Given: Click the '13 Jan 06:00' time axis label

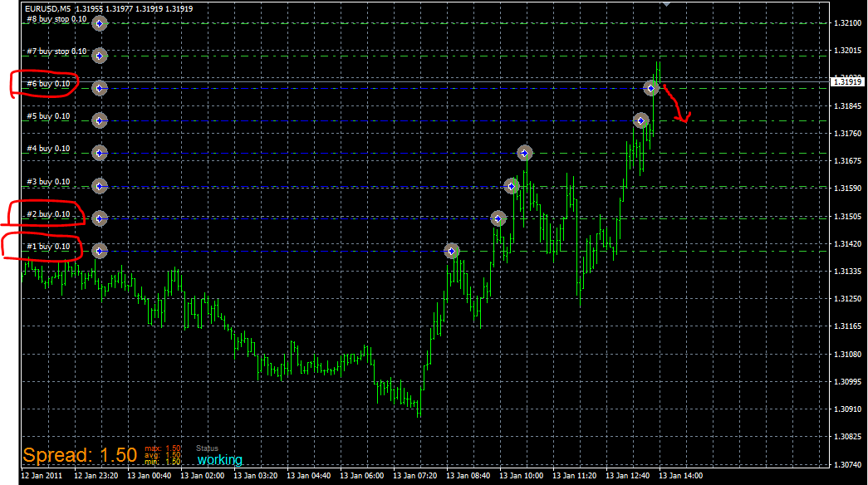Looking at the screenshot, I should coord(361,476).
